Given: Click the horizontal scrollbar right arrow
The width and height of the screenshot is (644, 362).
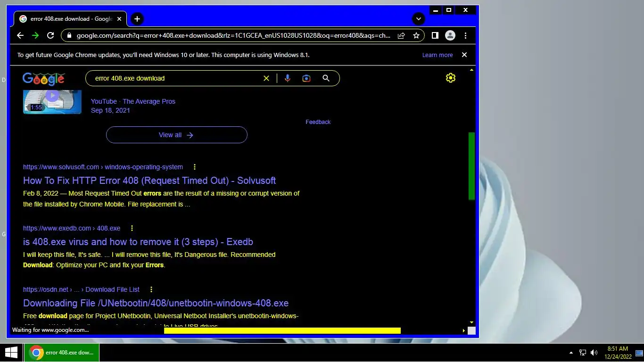Looking at the screenshot, I should pos(463,331).
